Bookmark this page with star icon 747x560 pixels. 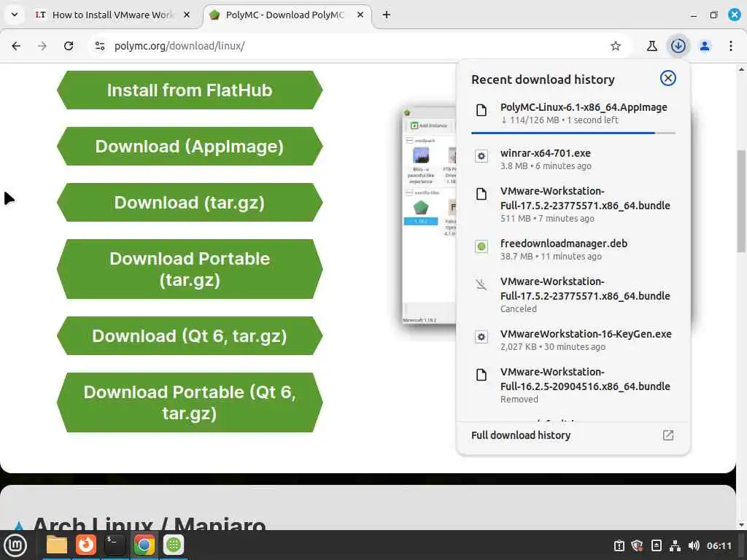pos(616,46)
